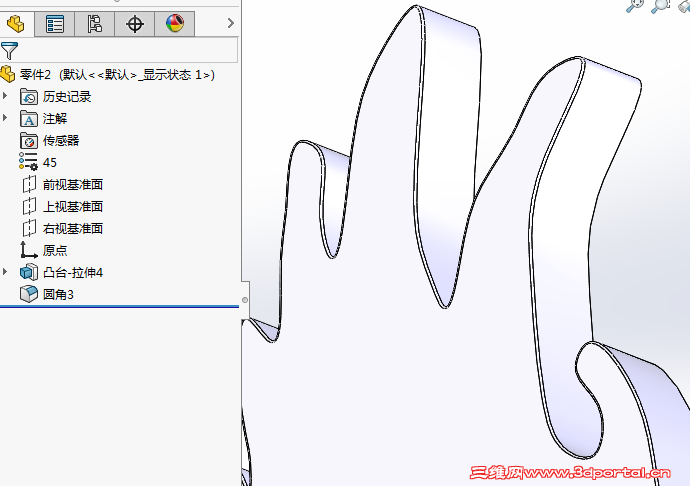Show more manager tabs with chevron arrow
Viewport: 690px width, 486px height.
tap(231, 23)
